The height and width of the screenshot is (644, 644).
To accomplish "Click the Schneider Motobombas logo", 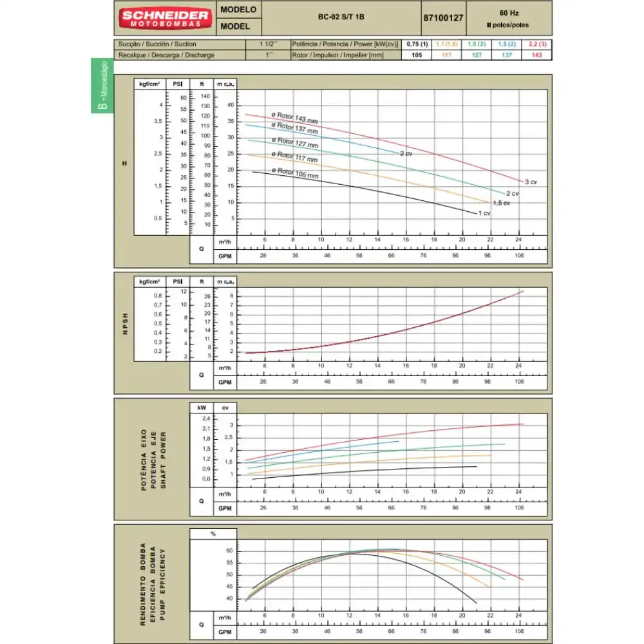I will (165, 19).
